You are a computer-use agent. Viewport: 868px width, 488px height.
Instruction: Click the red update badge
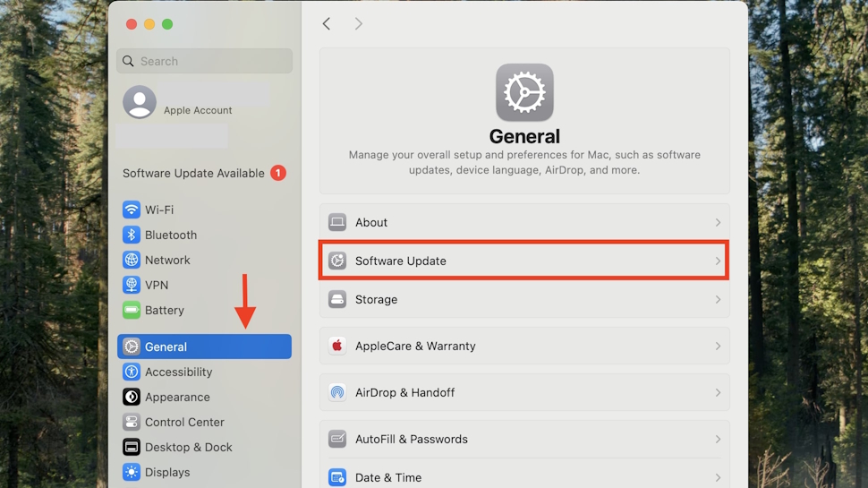click(x=278, y=173)
